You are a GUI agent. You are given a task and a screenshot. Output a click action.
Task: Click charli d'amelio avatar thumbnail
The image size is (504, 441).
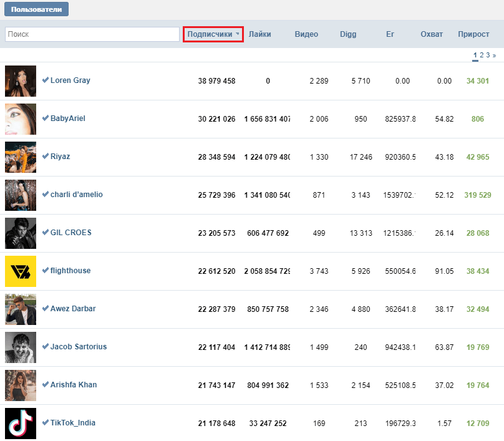coord(21,195)
